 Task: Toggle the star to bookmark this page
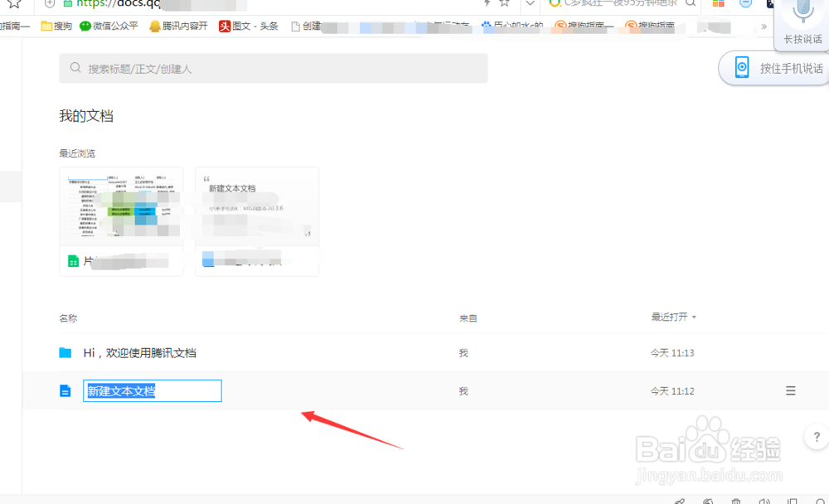pyautogui.click(x=504, y=3)
